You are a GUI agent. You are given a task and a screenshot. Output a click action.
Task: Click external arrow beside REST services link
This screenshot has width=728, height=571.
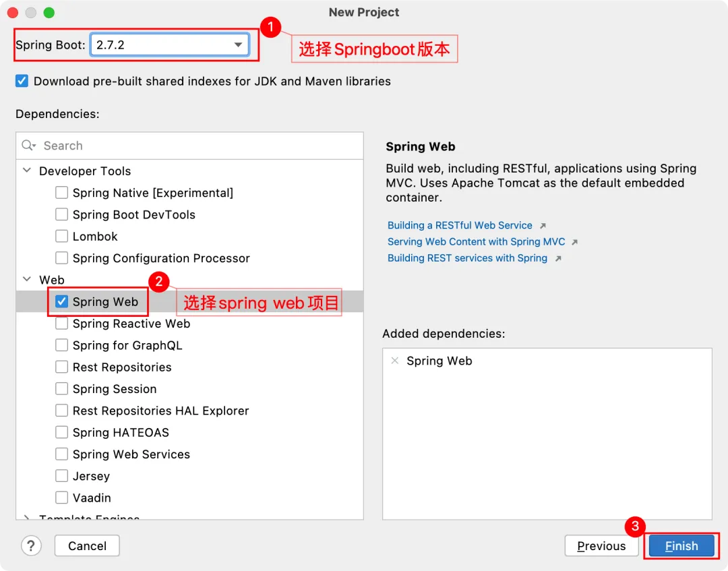coord(559,258)
